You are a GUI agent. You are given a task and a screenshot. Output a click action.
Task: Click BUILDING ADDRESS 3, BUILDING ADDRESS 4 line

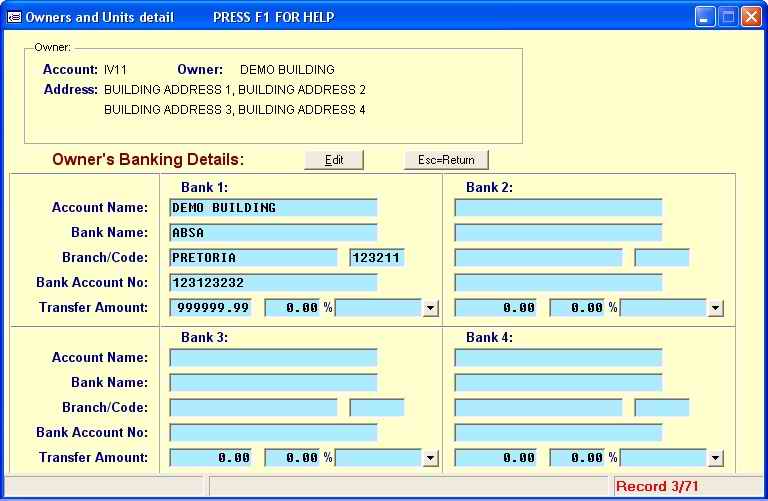(x=235, y=110)
